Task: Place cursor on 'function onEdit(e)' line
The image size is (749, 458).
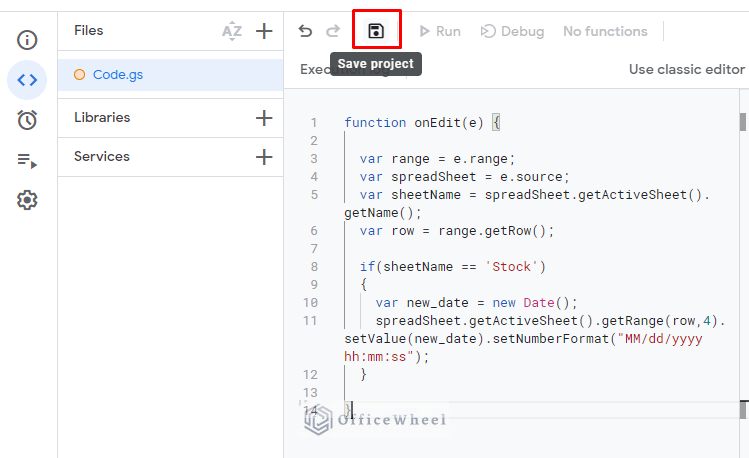Action: (422, 123)
